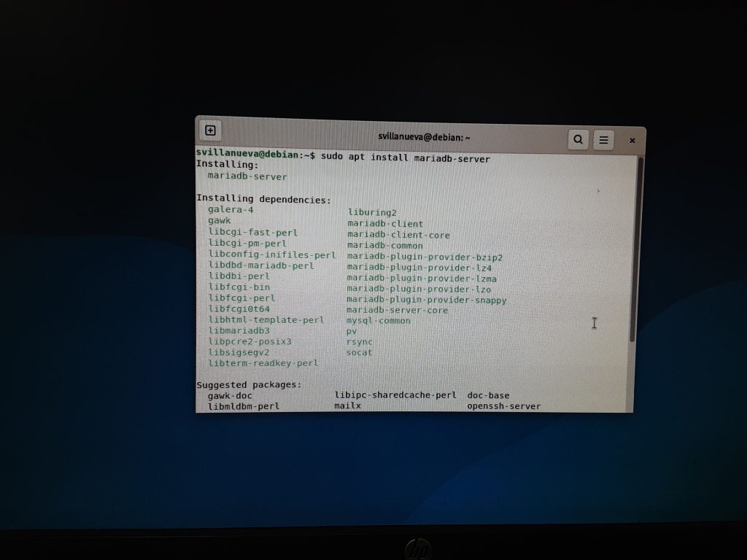This screenshot has width=747, height=560.
Task: Click the terminal vertical scrollbar
Action: coord(640,248)
